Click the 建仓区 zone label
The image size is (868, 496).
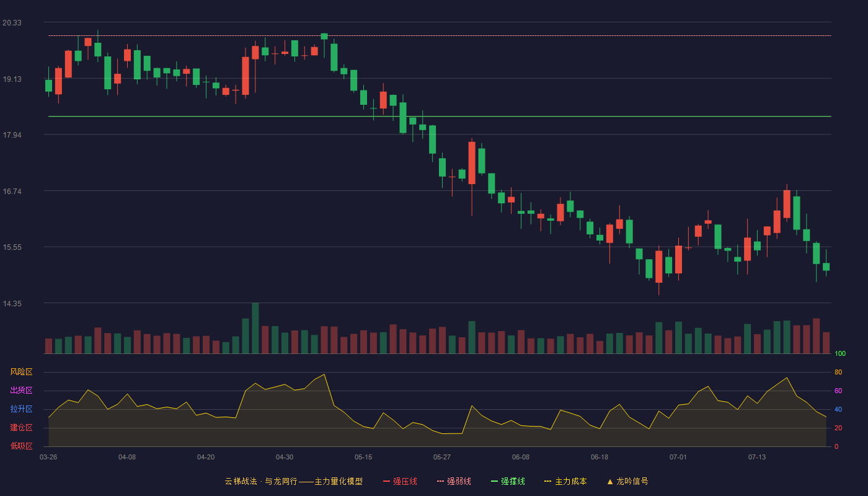(x=21, y=428)
